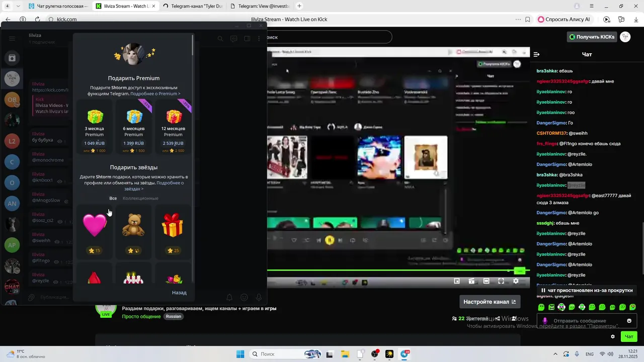Open the 'L2' chat in Telegram sidebar

point(12,141)
